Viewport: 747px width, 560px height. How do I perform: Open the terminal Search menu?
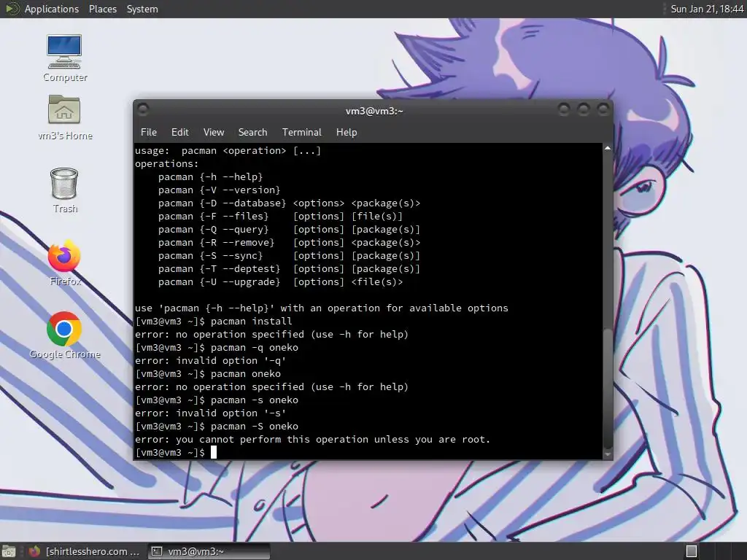coord(252,132)
